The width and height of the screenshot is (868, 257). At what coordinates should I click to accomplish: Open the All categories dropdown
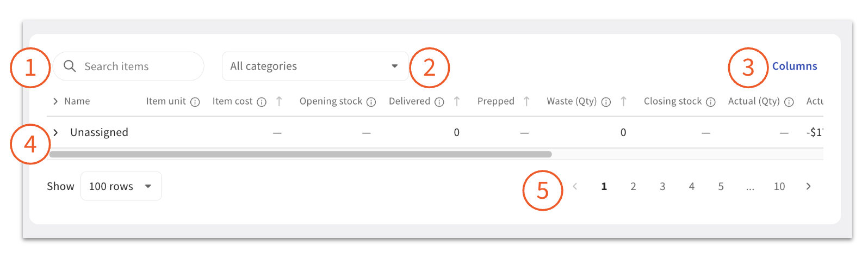(315, 66)
